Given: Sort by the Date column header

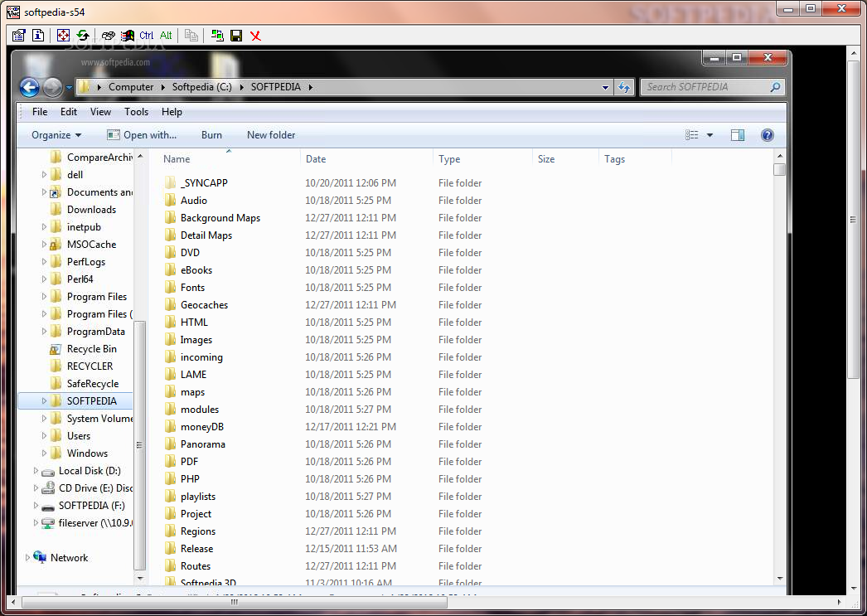Looking at the screenshot, I should point(367,158).
